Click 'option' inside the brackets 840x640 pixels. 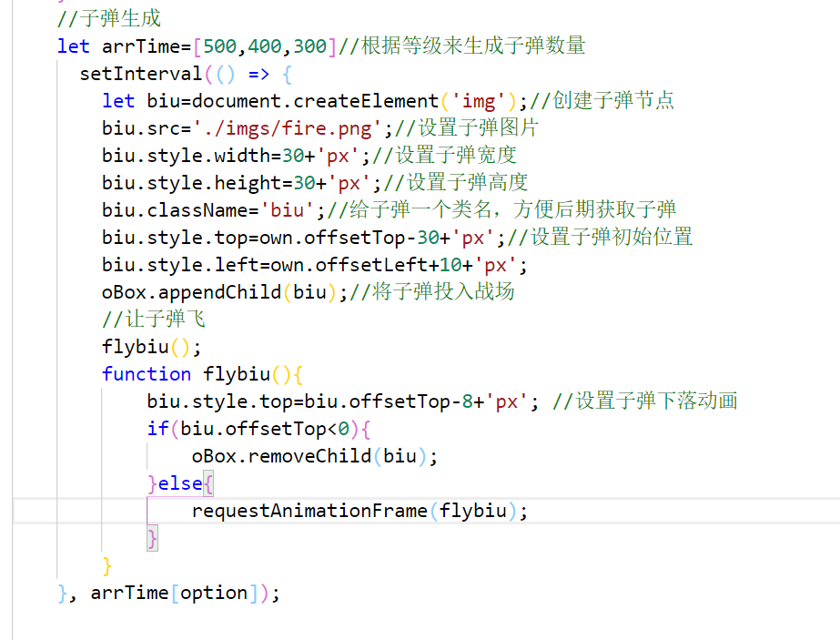(x=214, y=593)
